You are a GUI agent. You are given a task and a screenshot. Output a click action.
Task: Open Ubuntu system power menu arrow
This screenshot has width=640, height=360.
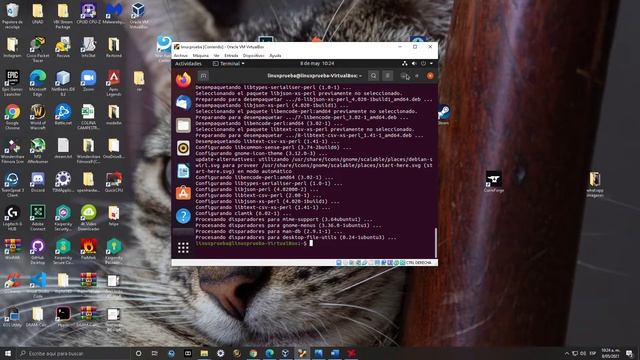pyautogui.click(x=431, y=64)
